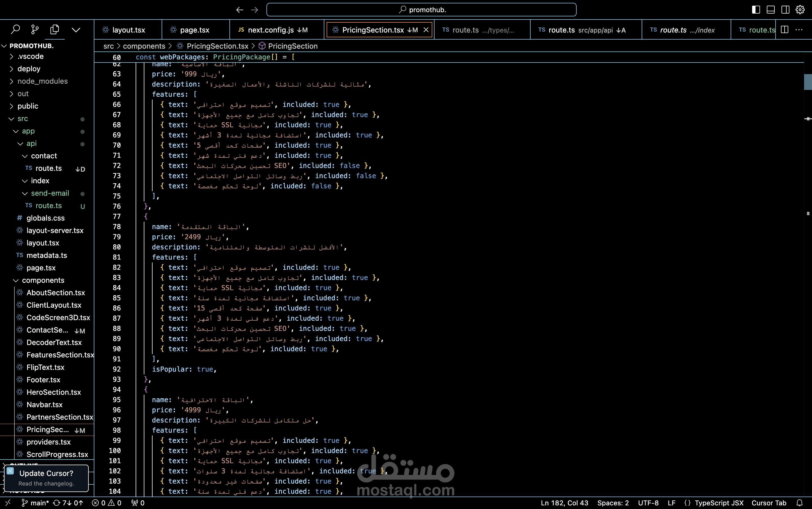Click Ln 182, Col 43 position

(565, 503)
